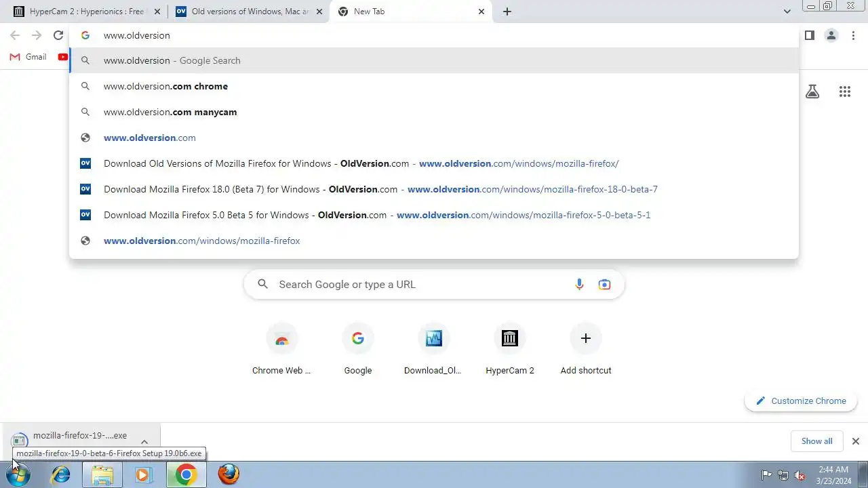Open the profile avatar icon
The height and width of the screenshot is (488, 868).
tap(831, 35)
